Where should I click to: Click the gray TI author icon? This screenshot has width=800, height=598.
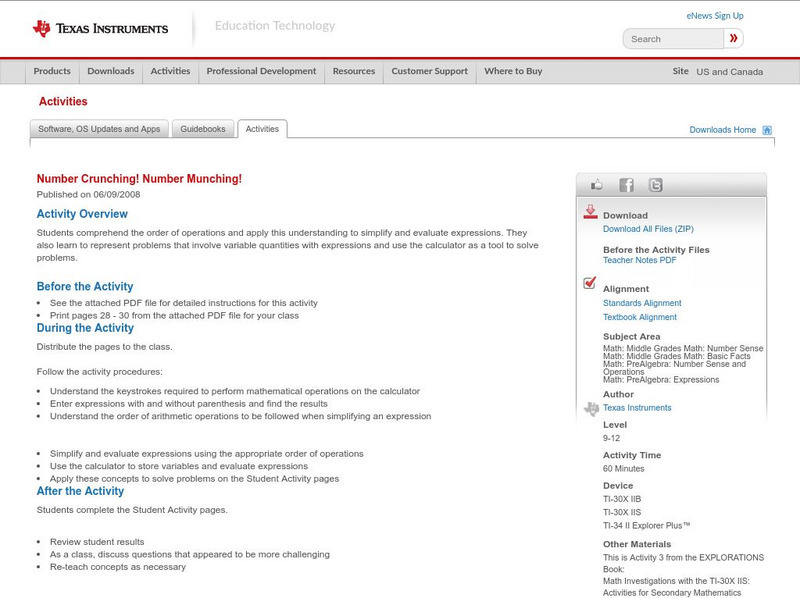(x=591, y=409)
